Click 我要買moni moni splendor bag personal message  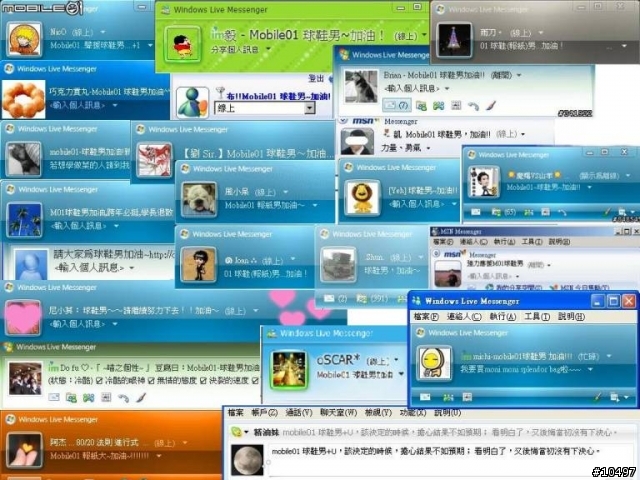click(x=520, y=369)
